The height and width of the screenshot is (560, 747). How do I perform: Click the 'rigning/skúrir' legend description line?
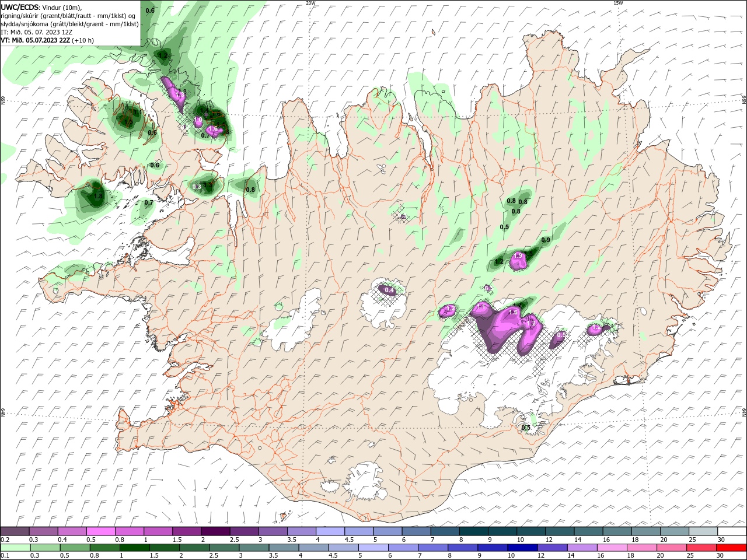[x=68, y=16]
